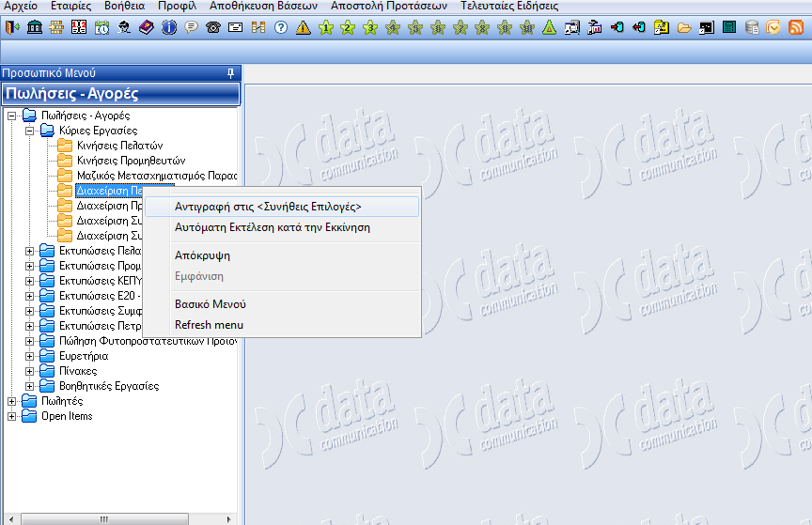812x525 pixels.
Task: Open the black console window icon
Action: tap(707, 27)
